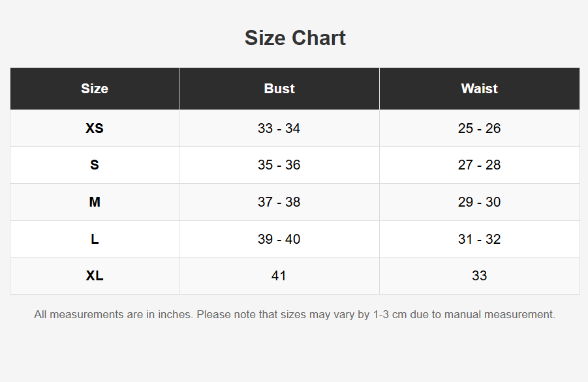
Task: Click the measurements in inches note
Action: pos(294,315)
